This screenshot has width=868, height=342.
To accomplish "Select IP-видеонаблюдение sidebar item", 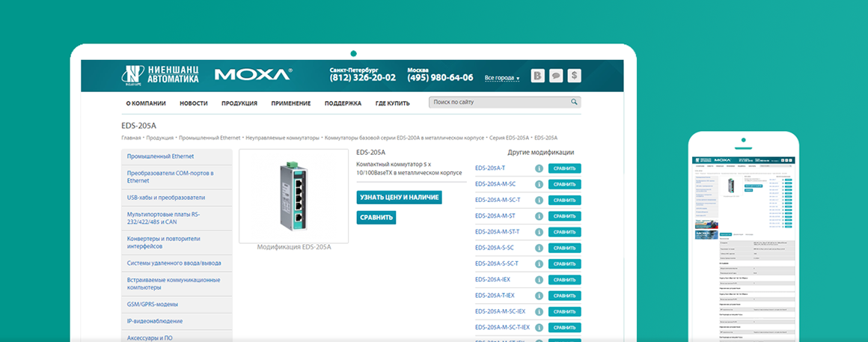I will (x=177, y=321).
